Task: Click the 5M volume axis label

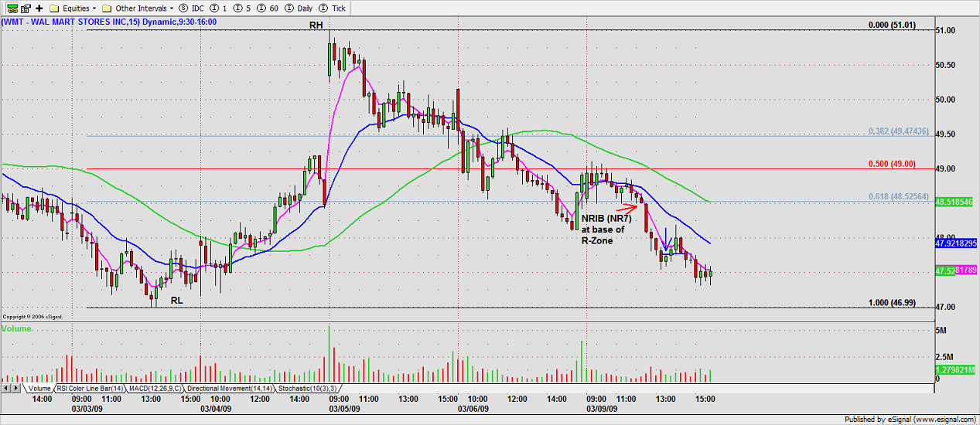Action: pos(941,330)
